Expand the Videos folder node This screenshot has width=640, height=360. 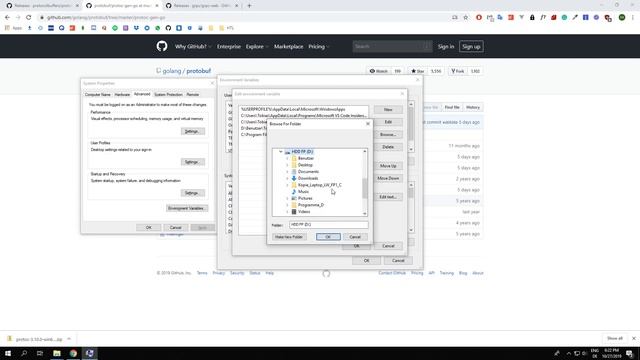tap(287, 212)
